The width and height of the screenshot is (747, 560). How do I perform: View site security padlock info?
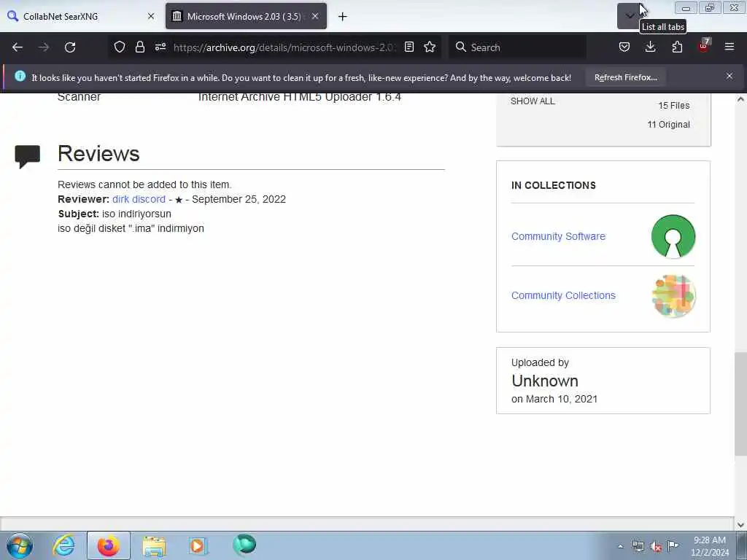click(x=139, y=47)
